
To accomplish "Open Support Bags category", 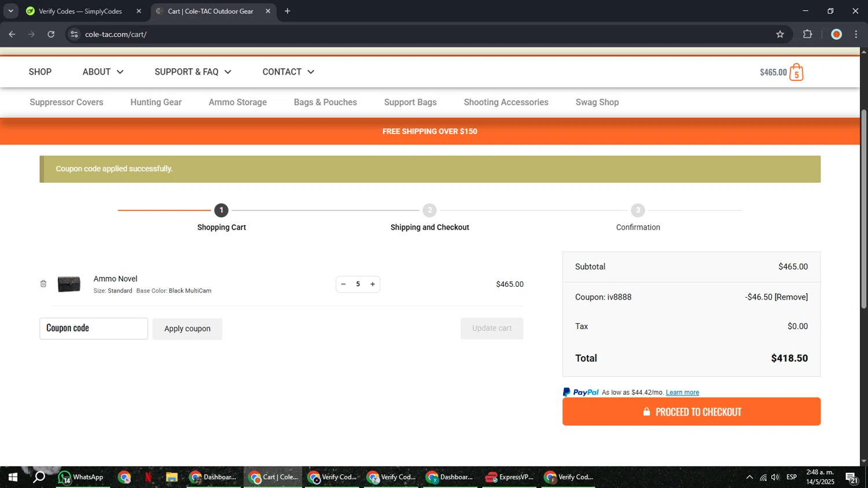I will coord(410,102).
